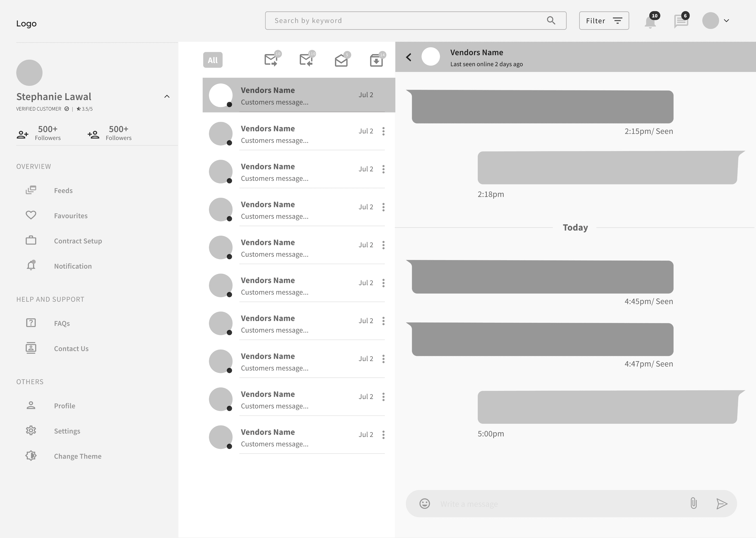The image size is (756, 538).
Task: Open Contract Setup in sidebar
Action: click(78, 241)
